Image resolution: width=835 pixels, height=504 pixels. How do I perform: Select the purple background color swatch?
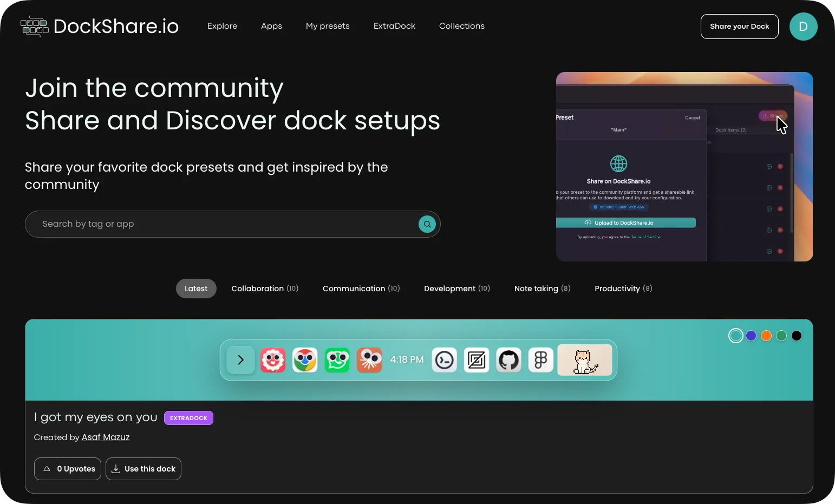click(x=751, y=336)
